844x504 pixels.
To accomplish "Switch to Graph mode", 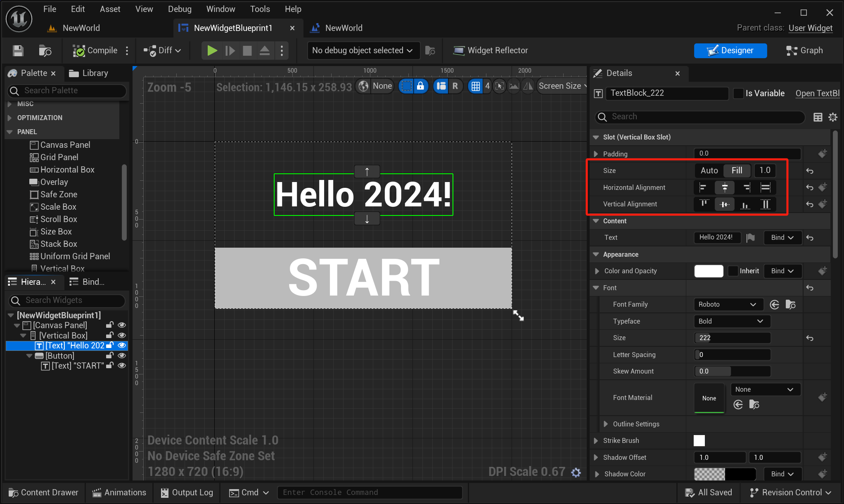I will click(804, 50).
